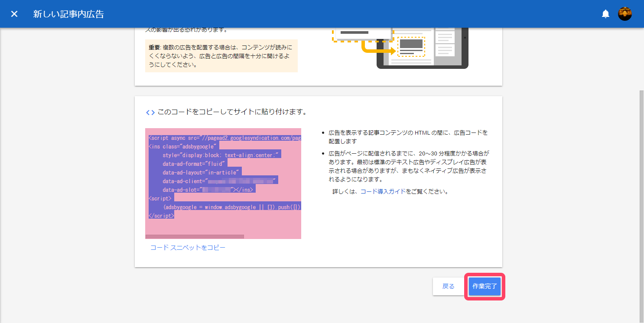Click the data-ad-layout="in-article" code line
Screen dimensions: 644x323
point(201,172)
